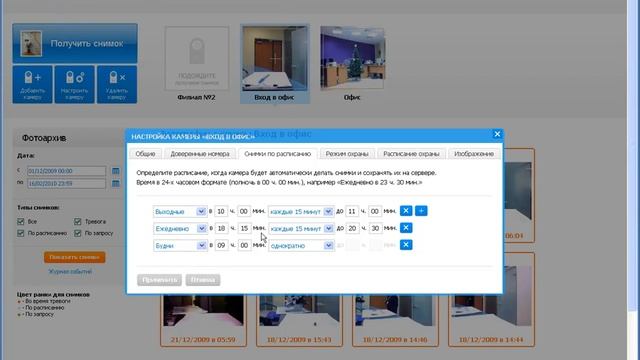Screen dimensions: 640x360
Task: Click the start date input field
Action: pos(67,171)
